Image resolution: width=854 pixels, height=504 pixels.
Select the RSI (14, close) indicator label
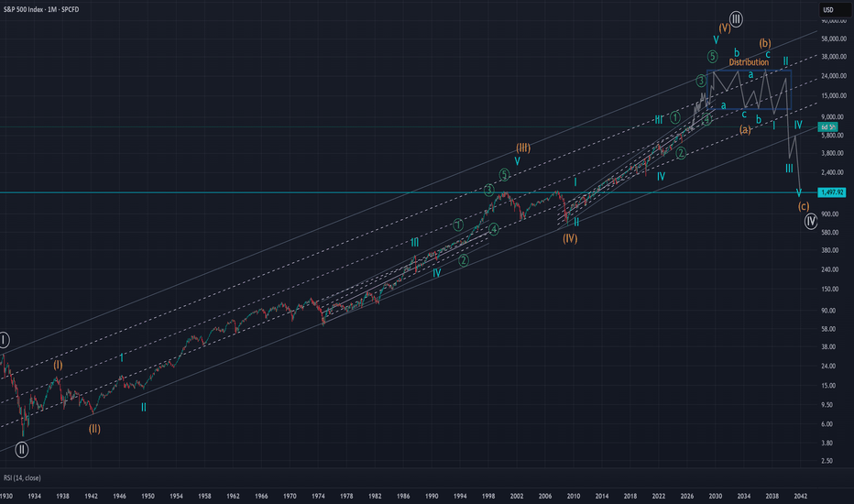tap(21, 477)
